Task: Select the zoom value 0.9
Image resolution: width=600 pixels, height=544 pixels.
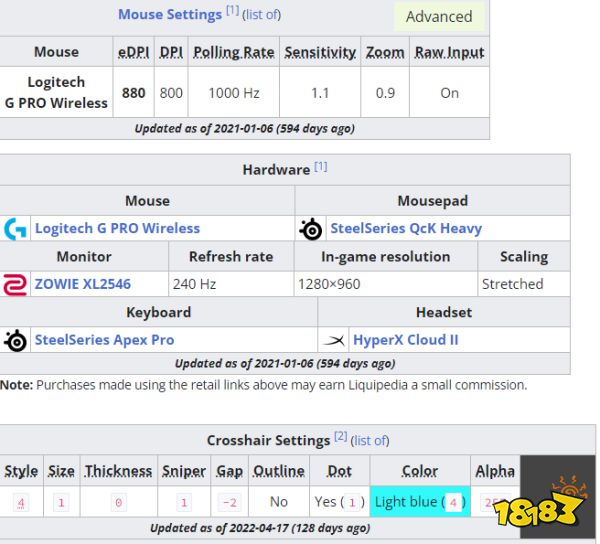Action: point(385,93)
